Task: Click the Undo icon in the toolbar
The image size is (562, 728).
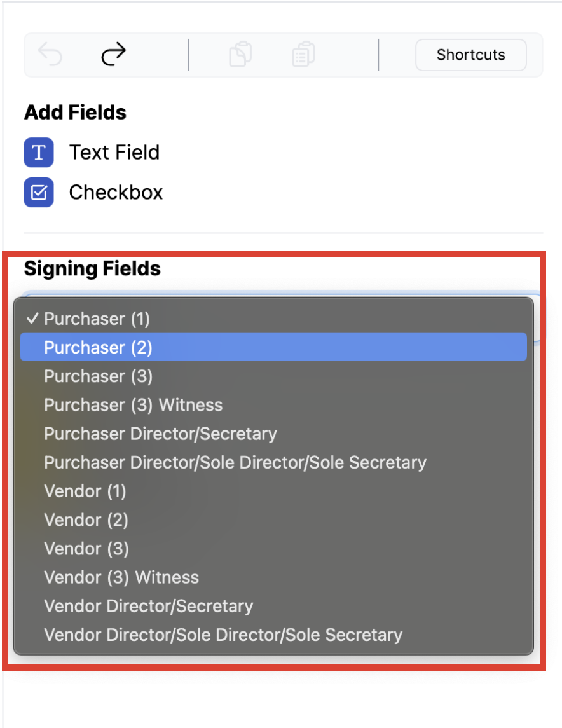Action: point(50,55)
